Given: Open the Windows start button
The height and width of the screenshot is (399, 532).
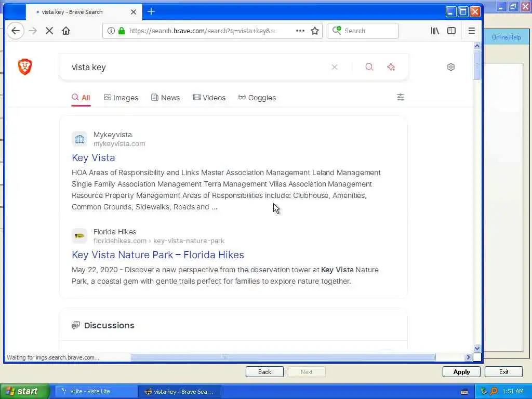Looking at the screenshot, I should [x=24, y=391].
